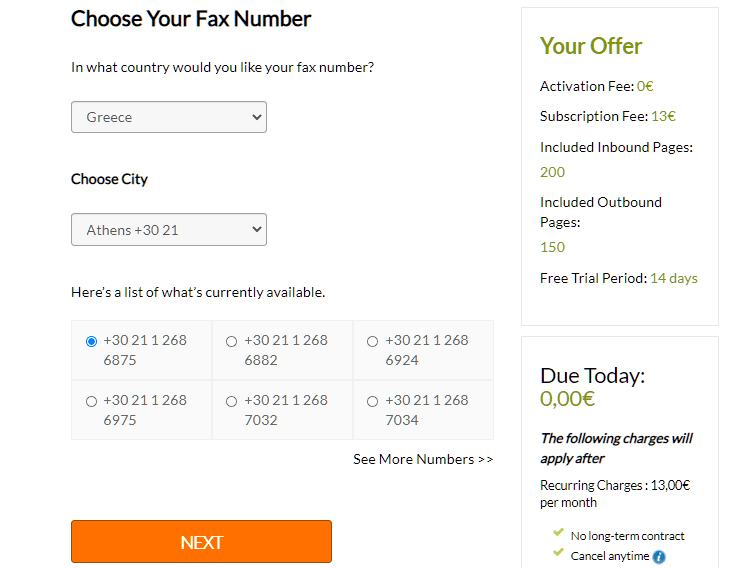This screenshot has height=568, width=749.
Task: Click the Activation Fee 0€ line
Action: click(x=596, y=86)
